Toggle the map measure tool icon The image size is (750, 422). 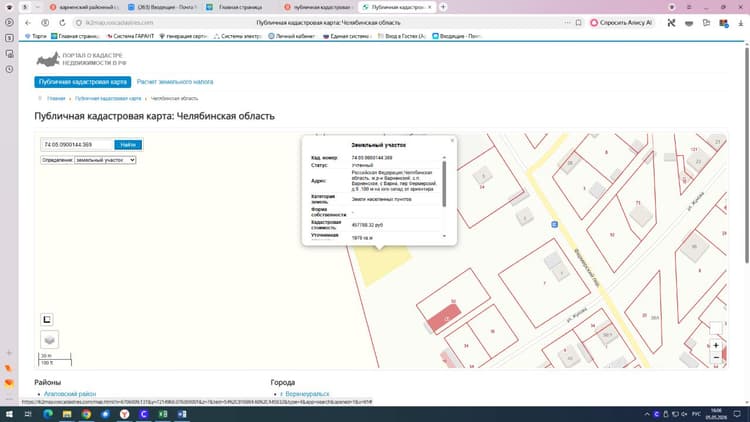47,320
